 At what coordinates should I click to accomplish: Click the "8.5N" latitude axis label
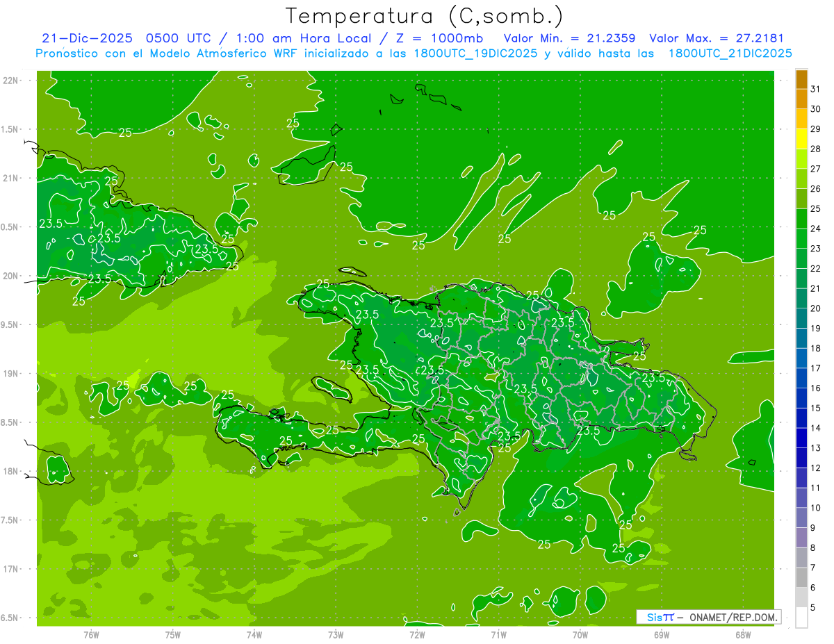click(x=11, y=422)
